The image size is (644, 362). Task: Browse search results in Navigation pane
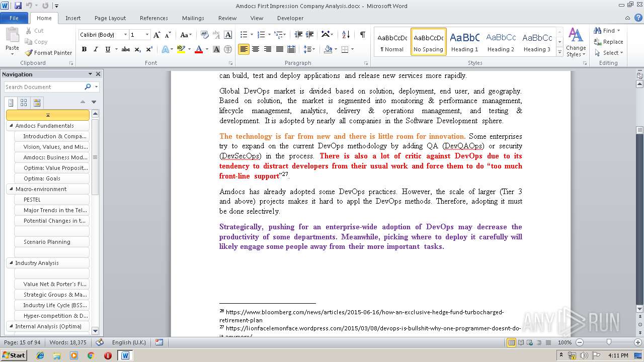pyautogui.click(x=37, y=103)
